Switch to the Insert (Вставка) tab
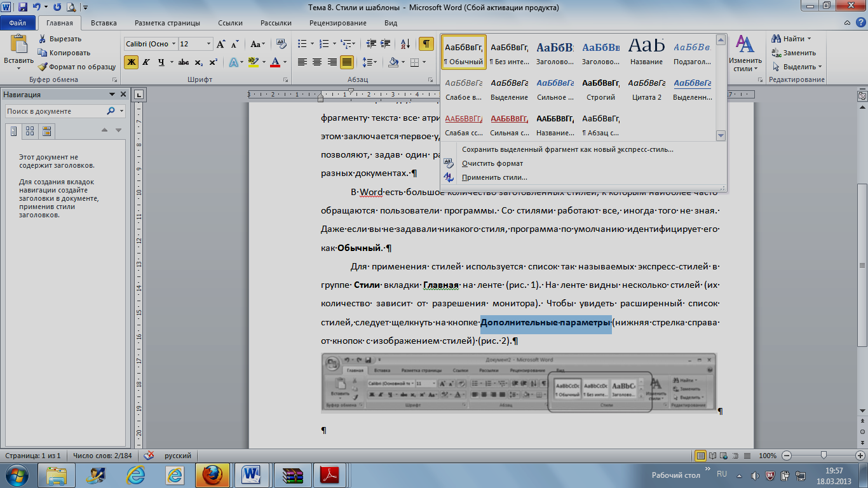Screen dimensions: 868x488 [104, 23]
